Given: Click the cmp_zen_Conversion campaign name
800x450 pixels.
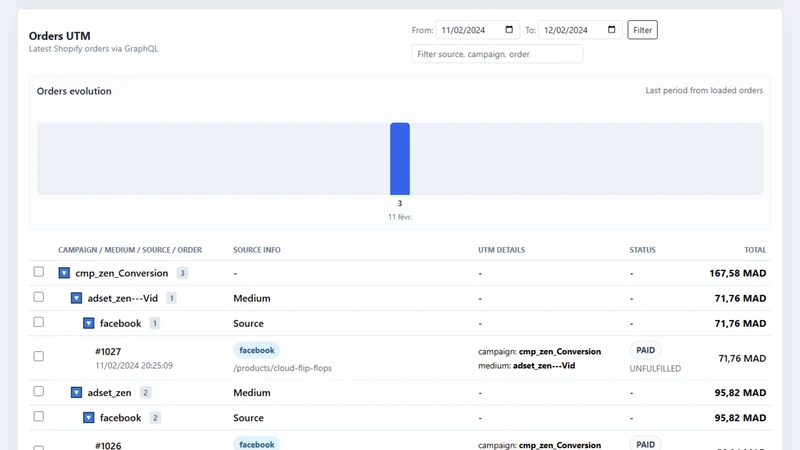Looking at the screenshot, I should (121, 273).
